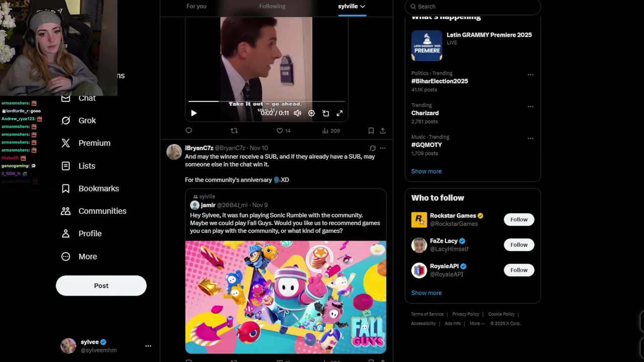The height and width of the screenshot is (362, 644).
Task: Open Charizard trending topic
Action: click(x=425, y=113)
